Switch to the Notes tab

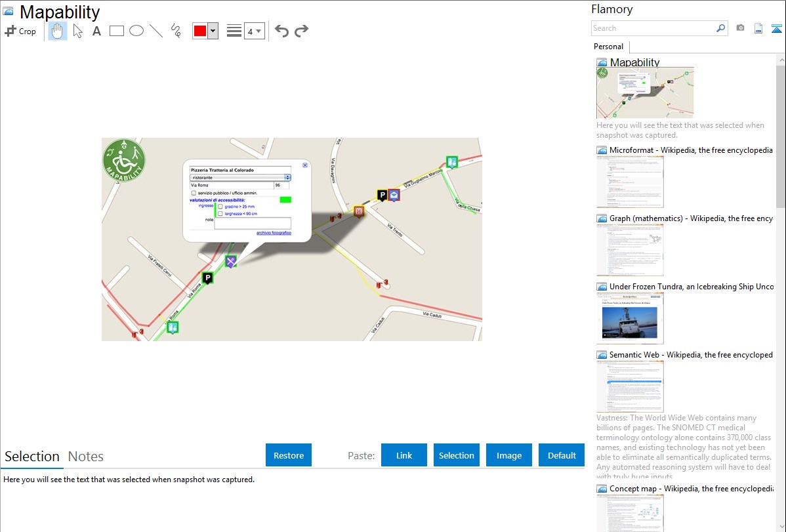coord(86,457)
